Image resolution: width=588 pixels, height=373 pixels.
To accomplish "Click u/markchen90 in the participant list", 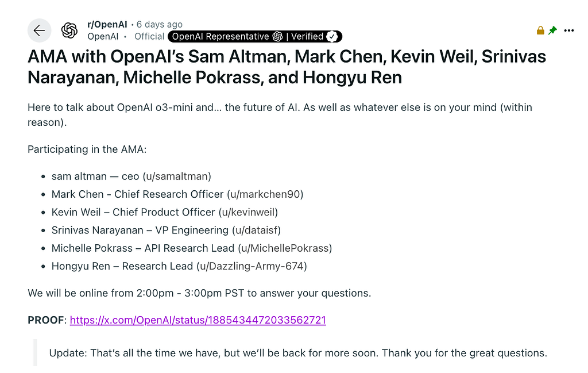I will pos(265,194).
